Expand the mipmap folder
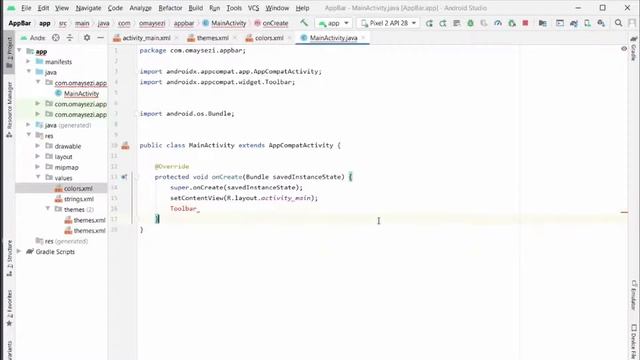The image size is (640, 360). point(38,167)
